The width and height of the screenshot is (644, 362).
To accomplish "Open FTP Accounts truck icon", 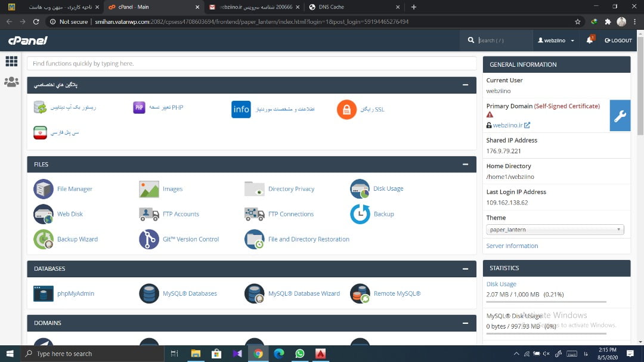I will [148, 214].
